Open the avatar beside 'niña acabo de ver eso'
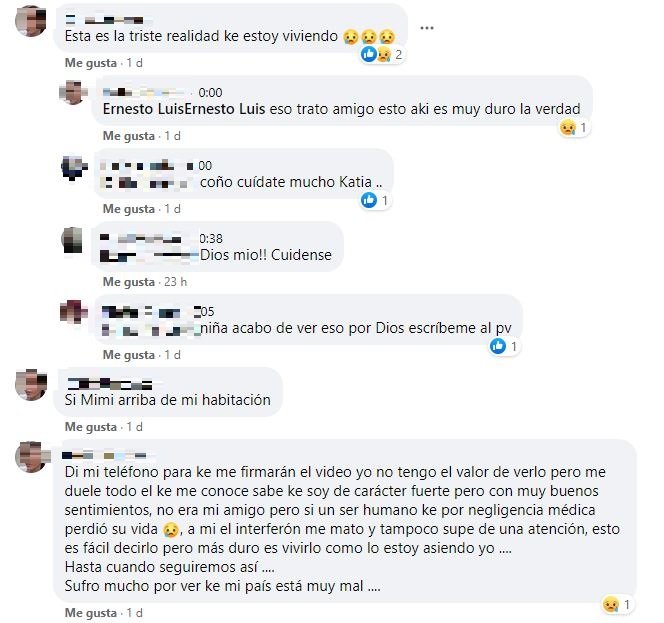This screenshot has height=623, width=664. click(x=73, y=312)
